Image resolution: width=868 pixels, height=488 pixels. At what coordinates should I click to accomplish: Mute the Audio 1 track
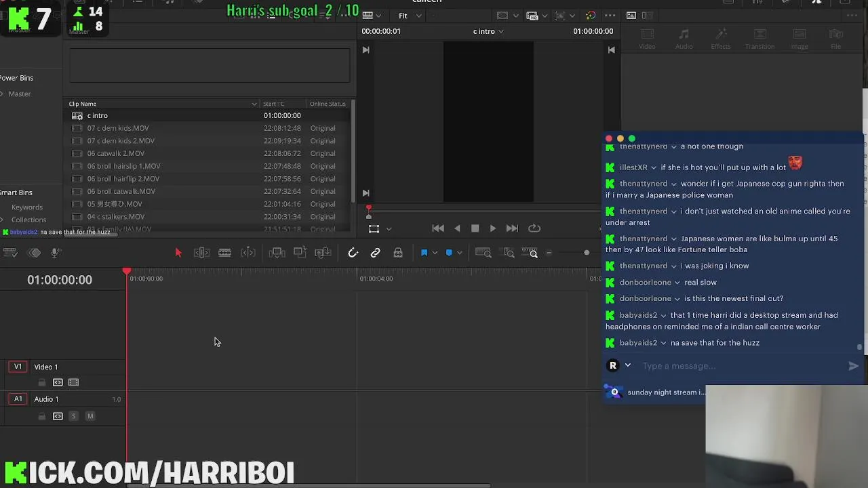90,416
